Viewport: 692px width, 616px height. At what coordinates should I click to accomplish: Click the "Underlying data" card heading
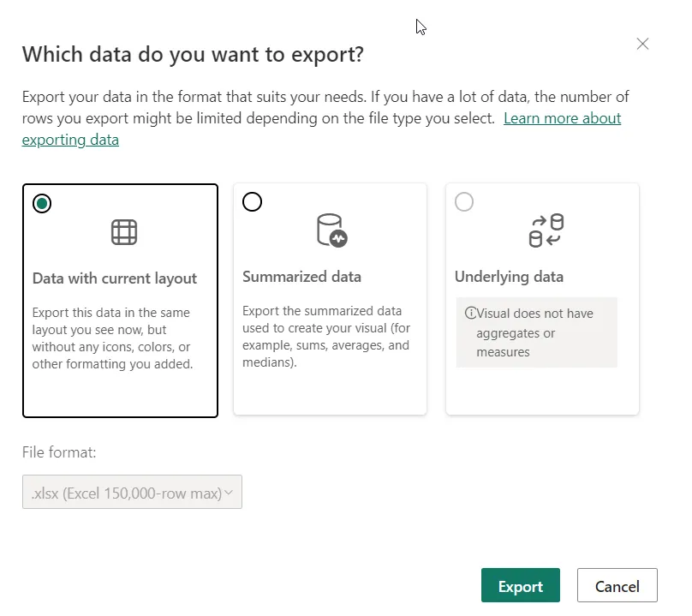point(509,277)
